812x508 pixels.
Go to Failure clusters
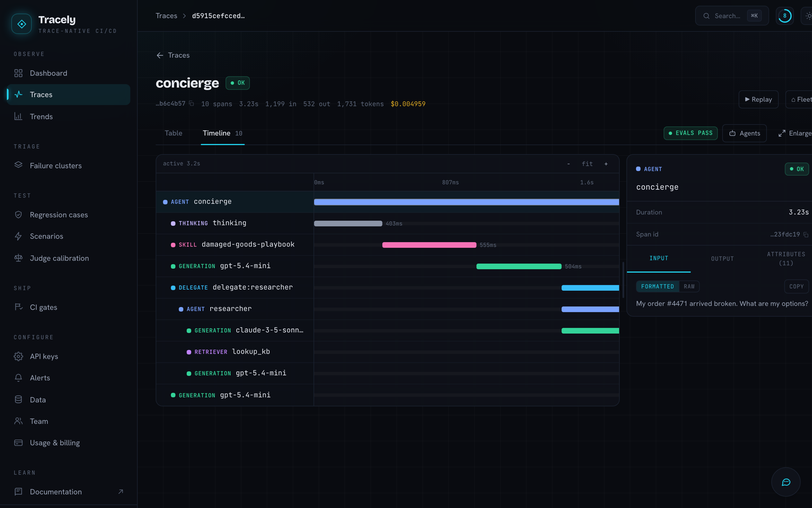pyautogui.click(x=68, y=166)
